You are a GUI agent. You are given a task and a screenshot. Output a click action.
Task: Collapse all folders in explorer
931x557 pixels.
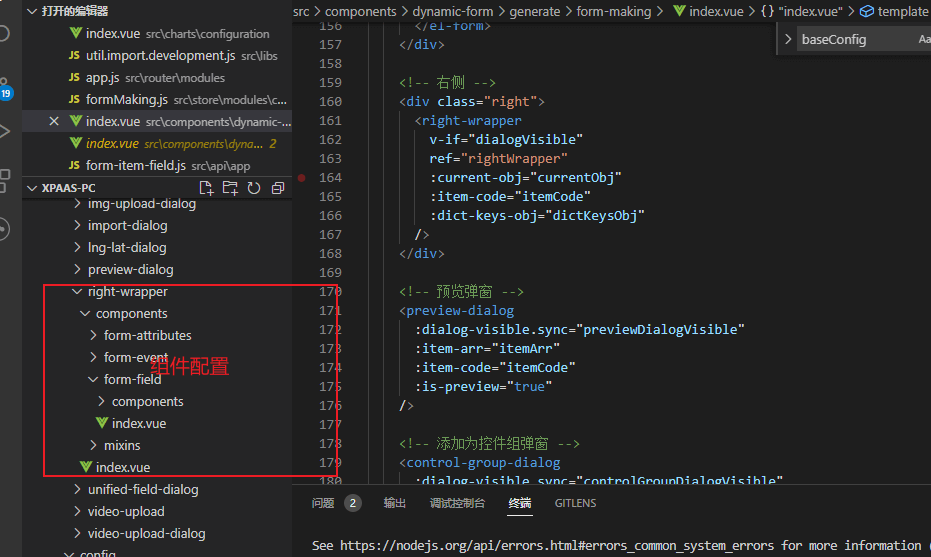point(277,188)
